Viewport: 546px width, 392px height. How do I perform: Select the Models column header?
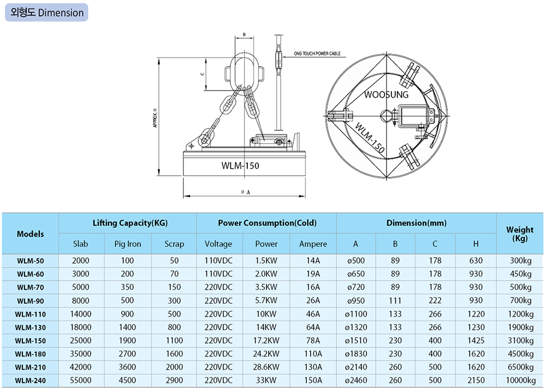tap(31, 234)
